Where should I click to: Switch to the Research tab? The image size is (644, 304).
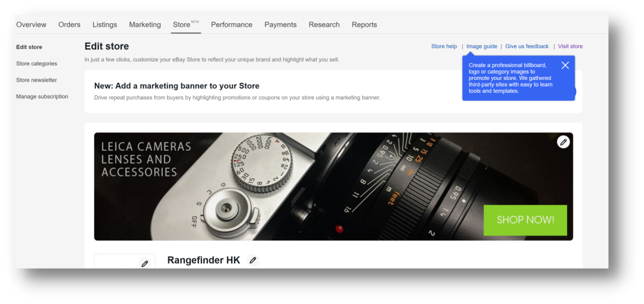click(x=324, y=25)
